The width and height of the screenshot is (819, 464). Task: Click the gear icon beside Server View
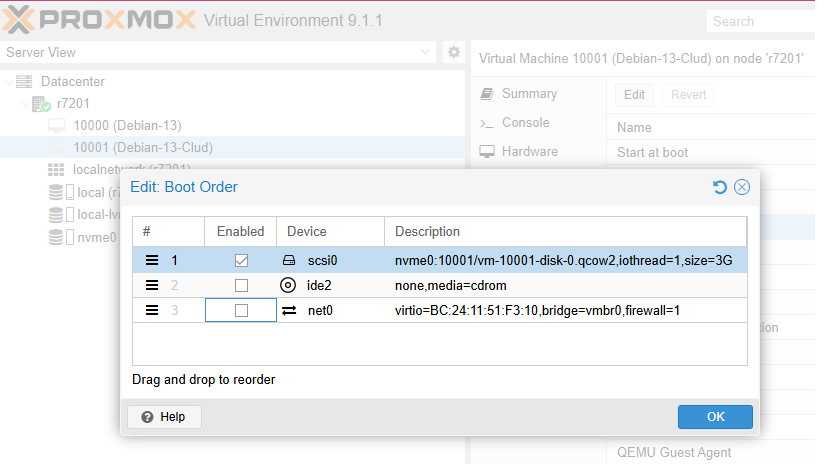click(453, 52)
